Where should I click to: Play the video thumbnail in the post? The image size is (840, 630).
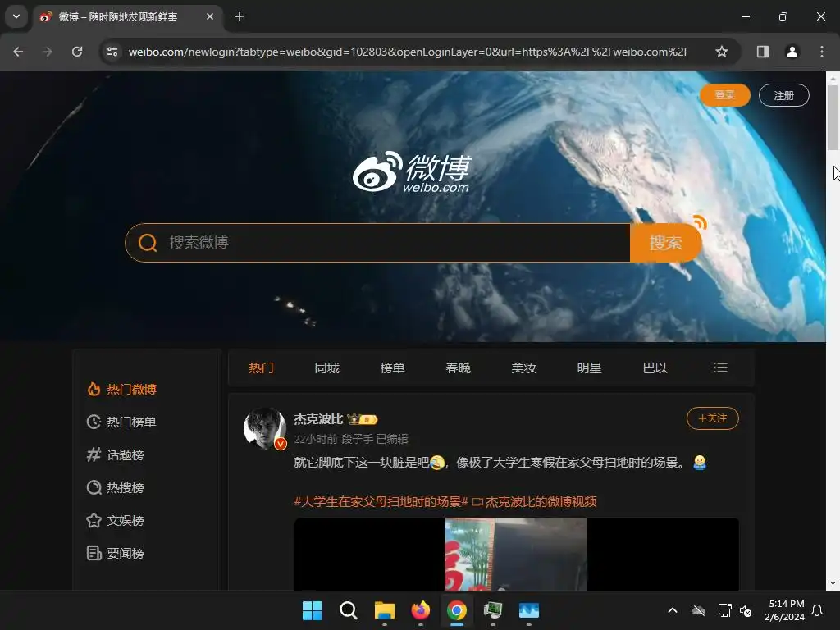(x=517, y=554)
